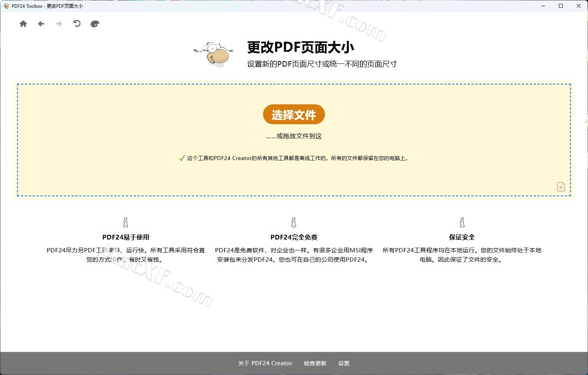Screen dimensions: 588x375
Task: Click the description under PDF24完全免费
Action: (294, 255)
